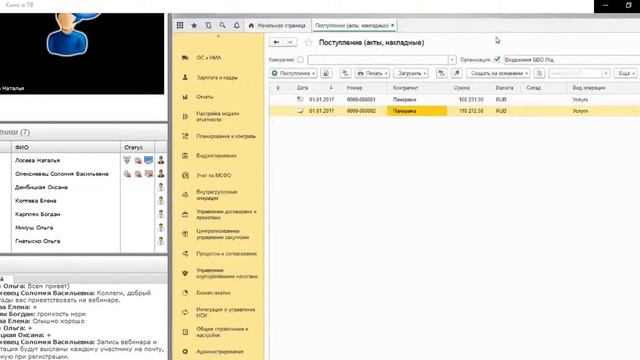Screen dimensions: 640x360
Task: Expand the Печать dropdown
Action: (x=372, y=73)
